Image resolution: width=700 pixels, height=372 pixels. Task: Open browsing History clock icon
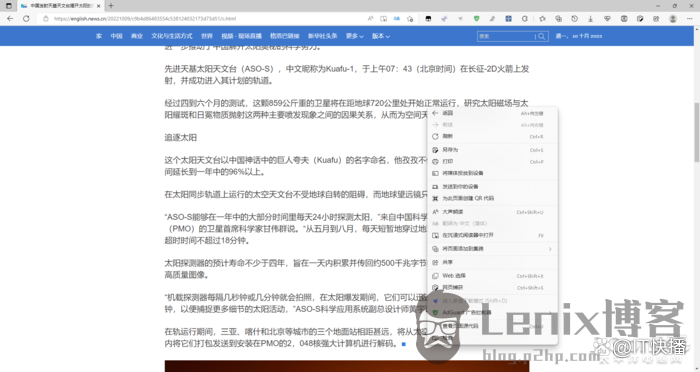click(575, 19)
